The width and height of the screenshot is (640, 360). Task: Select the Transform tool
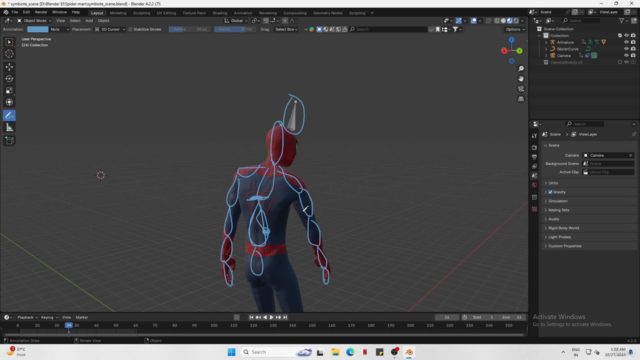coord(9,102)
